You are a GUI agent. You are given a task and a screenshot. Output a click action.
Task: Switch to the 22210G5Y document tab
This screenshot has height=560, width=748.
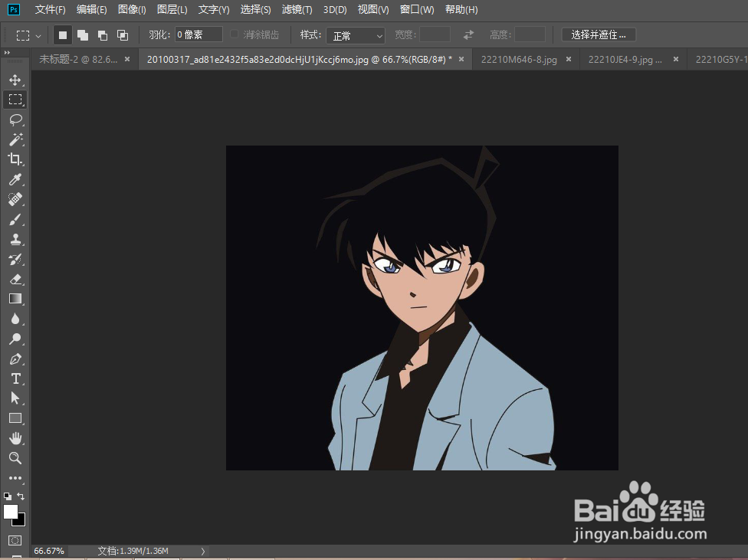721,60
